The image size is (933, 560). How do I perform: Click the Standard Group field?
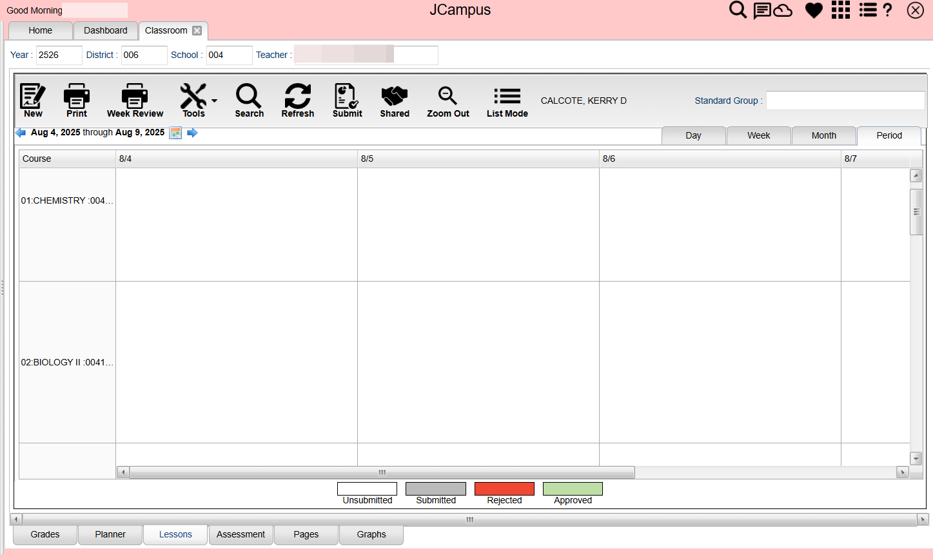(x=845, y=101)
